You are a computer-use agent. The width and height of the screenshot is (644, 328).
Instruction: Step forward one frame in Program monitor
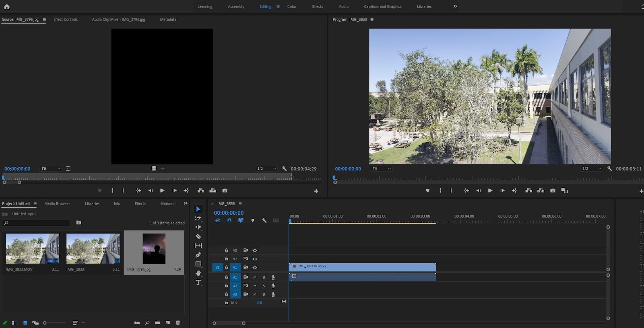502,191
